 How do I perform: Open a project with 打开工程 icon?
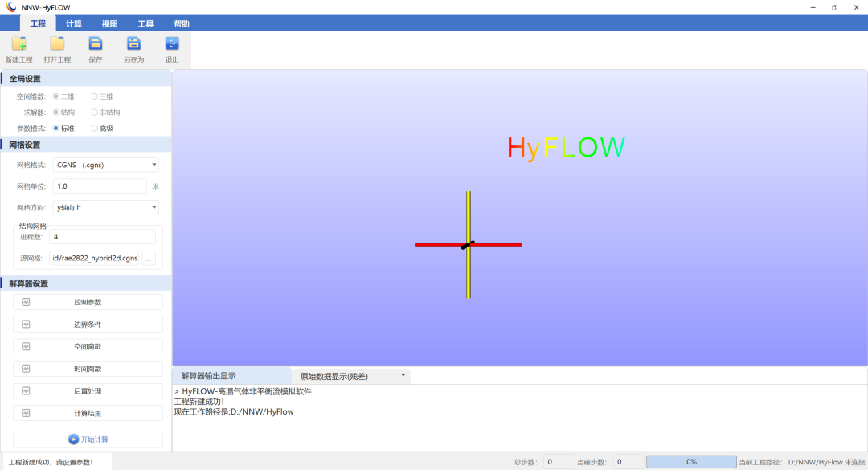pyautogui.click(x=57, y=43)
